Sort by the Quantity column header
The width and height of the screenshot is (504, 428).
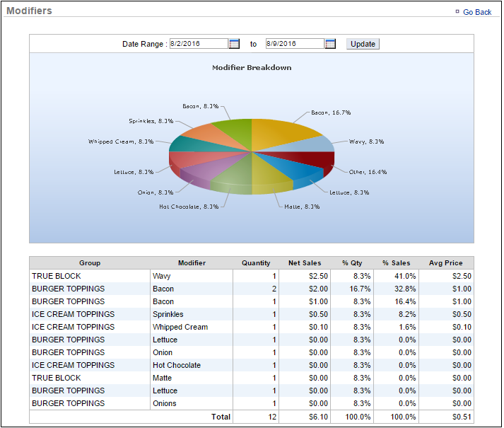click(256, 263)
